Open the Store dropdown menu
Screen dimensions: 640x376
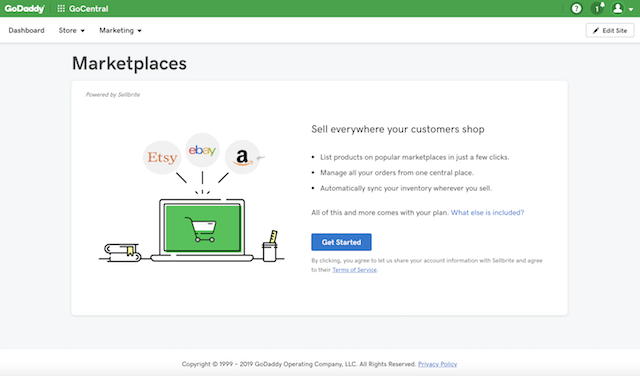point(71,31)
